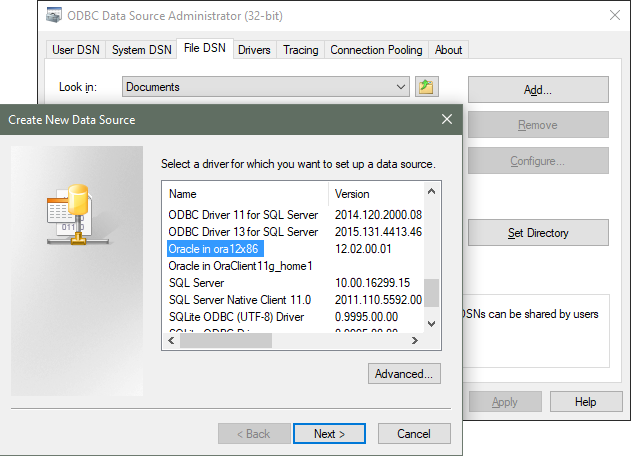Viewport: 632px width, 457px height.
Task: Select SQL Server Native Client 11.0
Action: click(x=240, y=300)
